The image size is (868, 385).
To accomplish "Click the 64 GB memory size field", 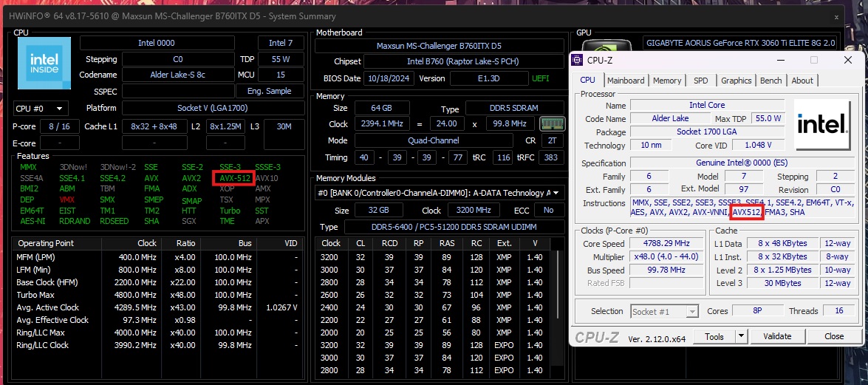I will (x=382, y=108).
